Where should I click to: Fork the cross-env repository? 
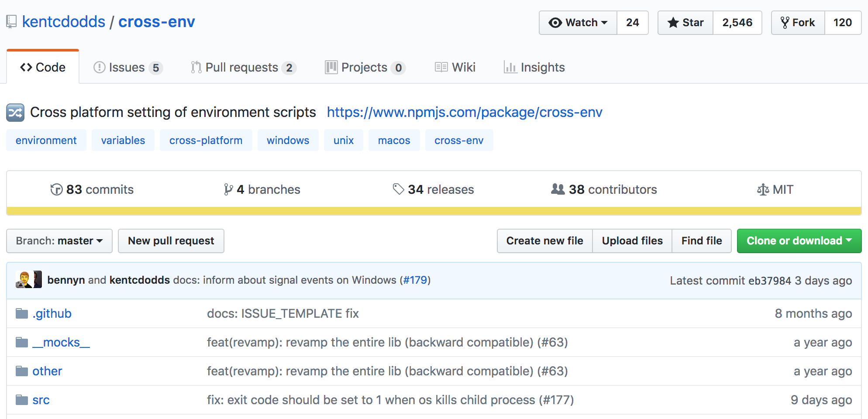point(798,23)
